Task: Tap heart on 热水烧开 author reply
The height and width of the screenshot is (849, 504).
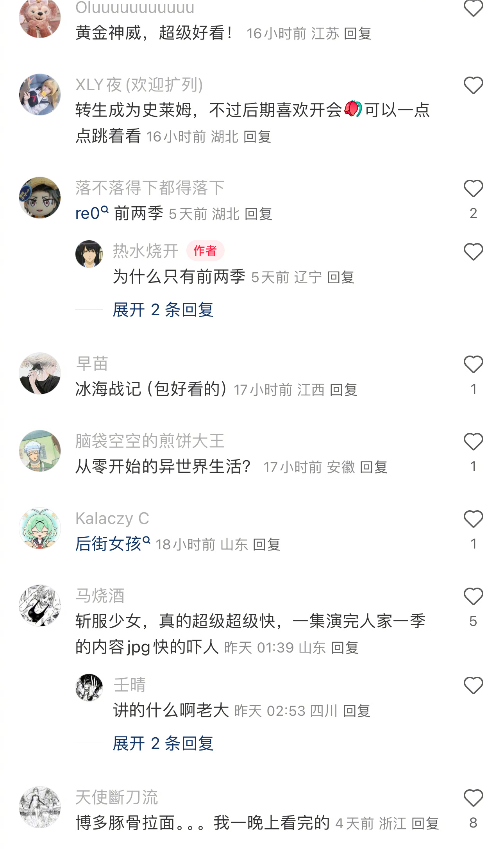Action: coord(473,252)
